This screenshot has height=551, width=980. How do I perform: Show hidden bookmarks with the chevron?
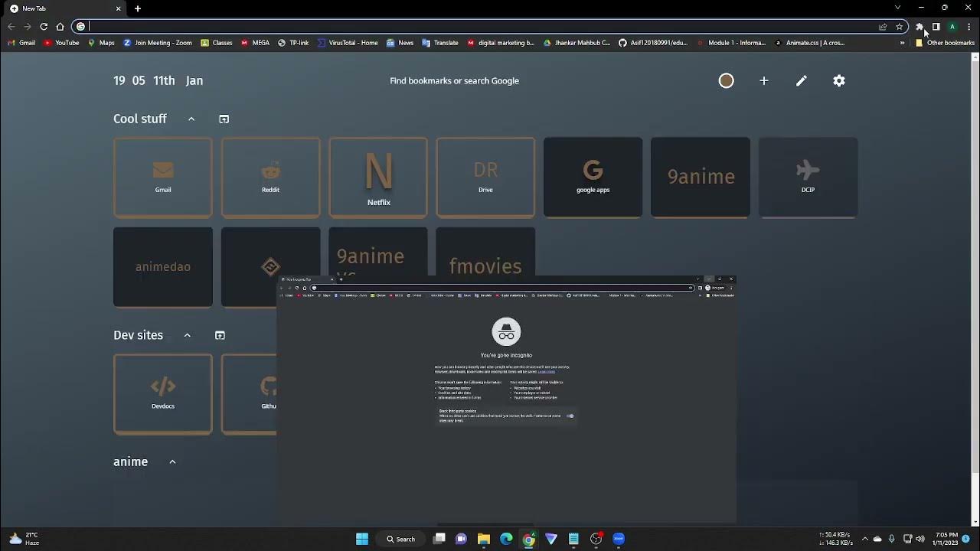click(902, 43)
